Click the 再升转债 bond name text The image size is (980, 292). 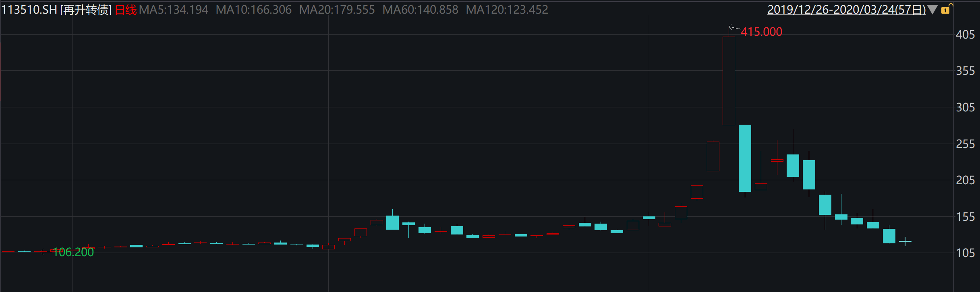click(86, 10)
